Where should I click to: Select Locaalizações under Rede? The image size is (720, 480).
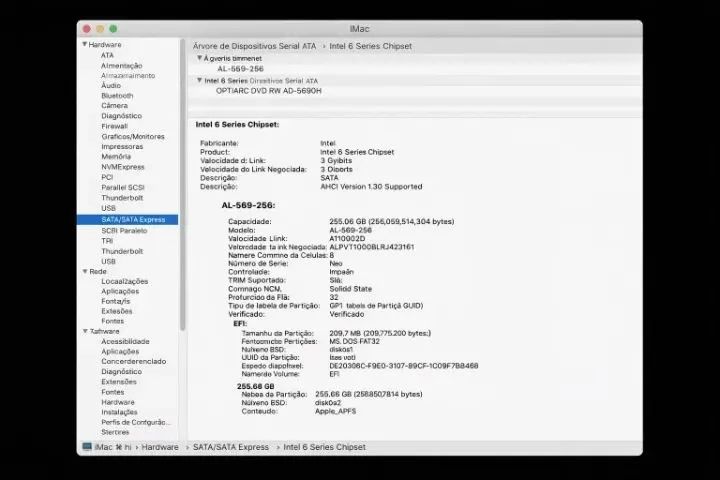(x=124, y=281)
